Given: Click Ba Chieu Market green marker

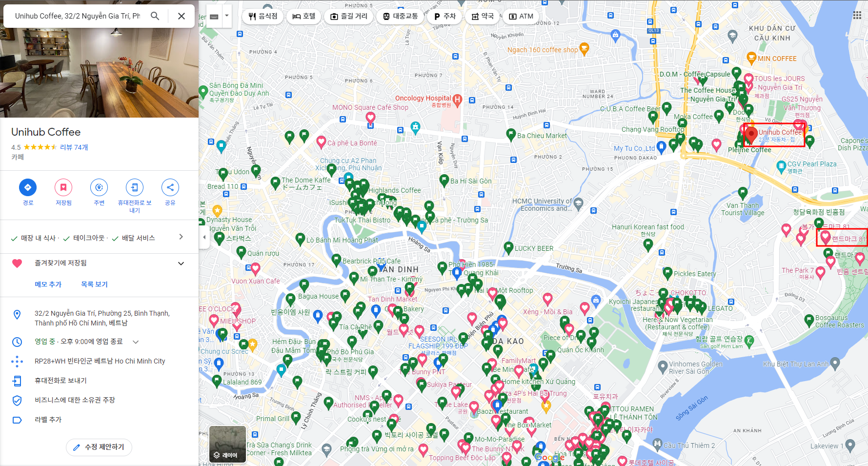Looking at the screenshot, I should pos(511,134).
